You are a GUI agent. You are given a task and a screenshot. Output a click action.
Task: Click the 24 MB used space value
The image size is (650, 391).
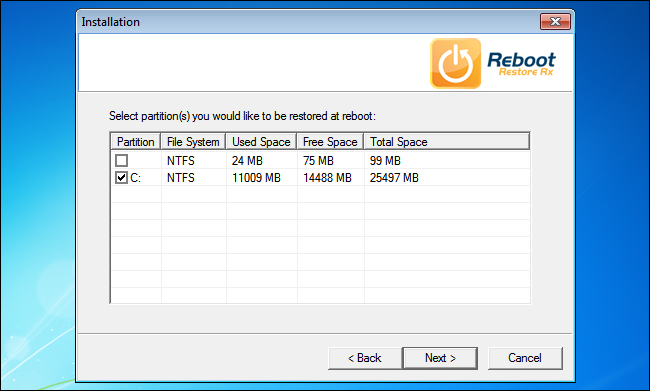click(247, 160)
